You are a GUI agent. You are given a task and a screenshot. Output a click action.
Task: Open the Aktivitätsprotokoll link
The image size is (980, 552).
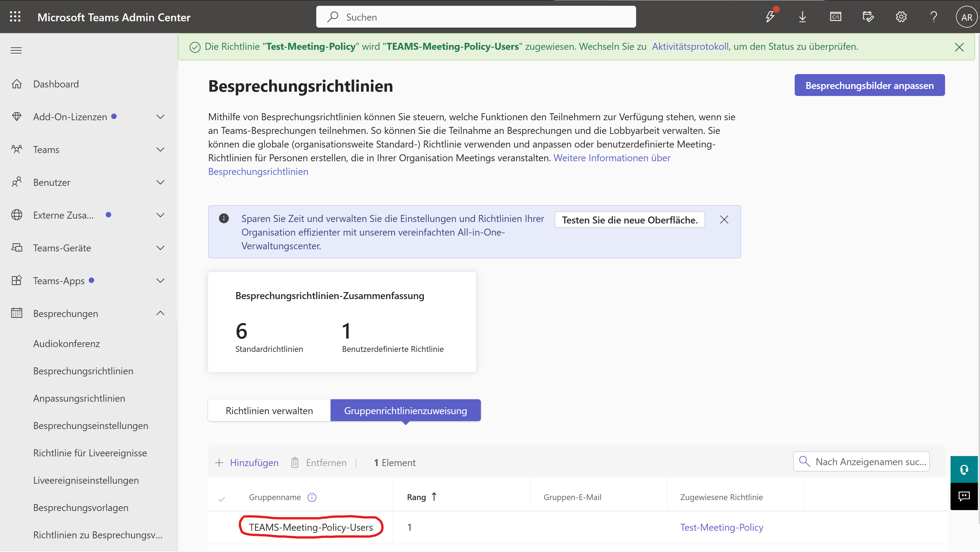coord(690,46)
